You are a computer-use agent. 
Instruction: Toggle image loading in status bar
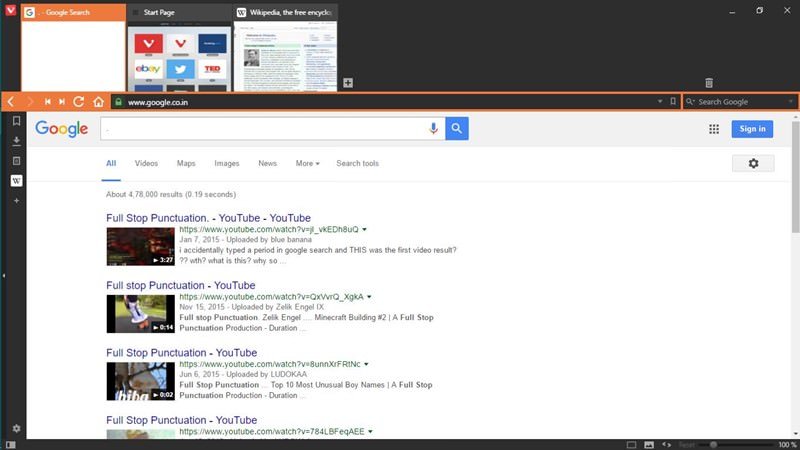(648, 445)
